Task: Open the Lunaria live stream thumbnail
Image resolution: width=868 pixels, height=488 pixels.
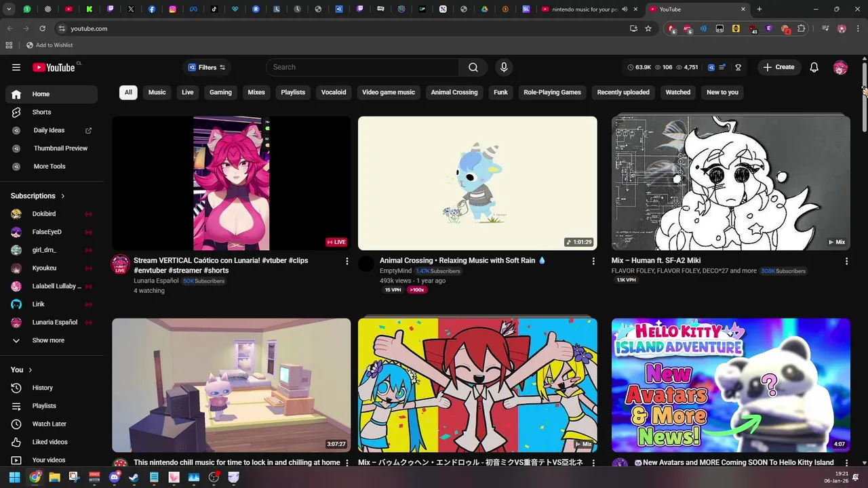Action: (231, 183)
